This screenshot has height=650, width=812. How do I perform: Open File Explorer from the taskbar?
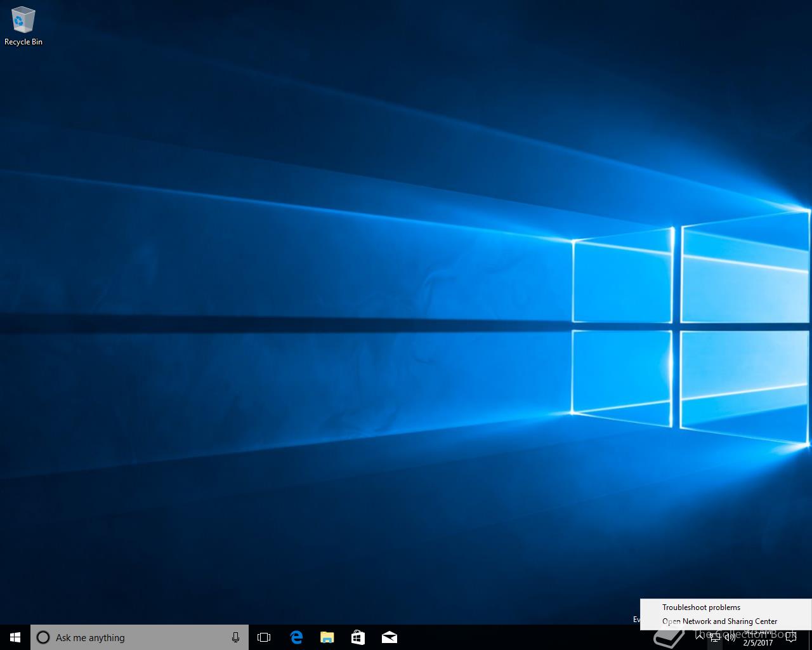327,637
